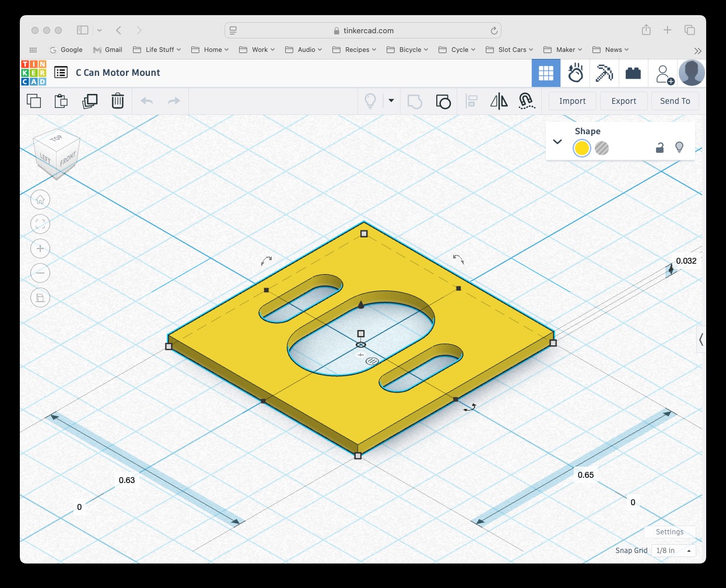Open the Blocks pickaxe mode

pyautogui.click(x=604, y=73)
